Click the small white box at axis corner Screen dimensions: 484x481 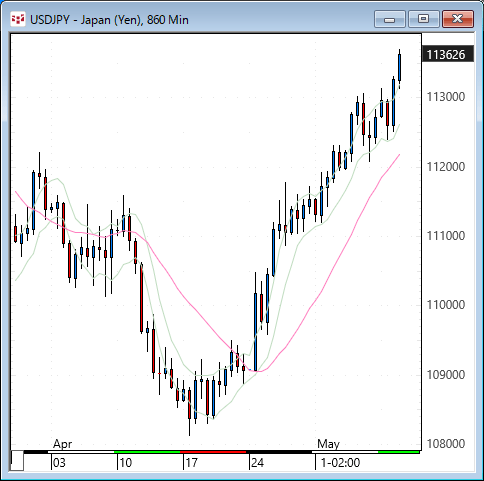[17, 461]
